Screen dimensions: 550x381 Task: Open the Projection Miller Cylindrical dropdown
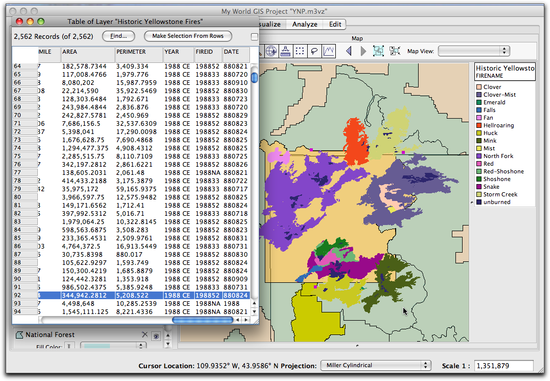pyautogui.click(x=376, y=366)
